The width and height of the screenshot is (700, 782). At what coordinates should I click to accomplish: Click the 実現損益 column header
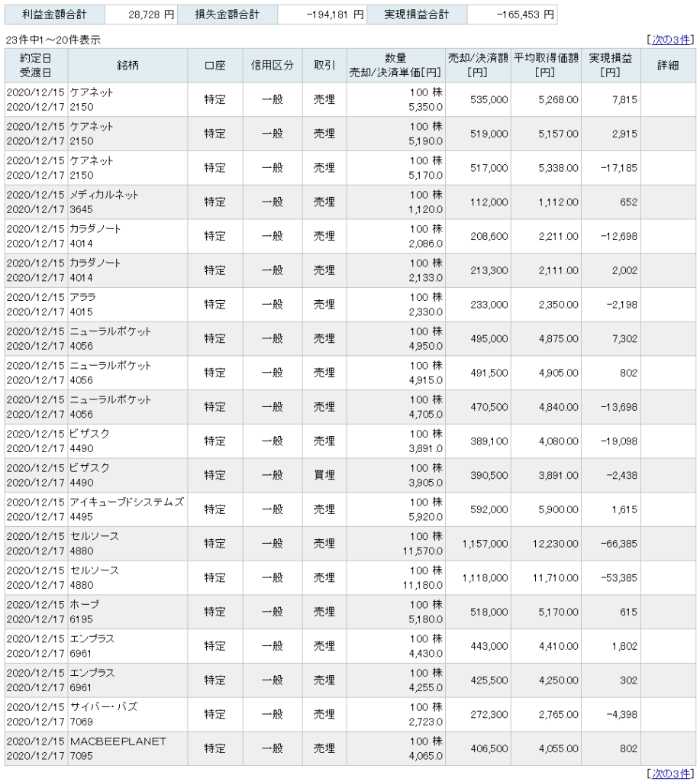(x=611, y=66)
